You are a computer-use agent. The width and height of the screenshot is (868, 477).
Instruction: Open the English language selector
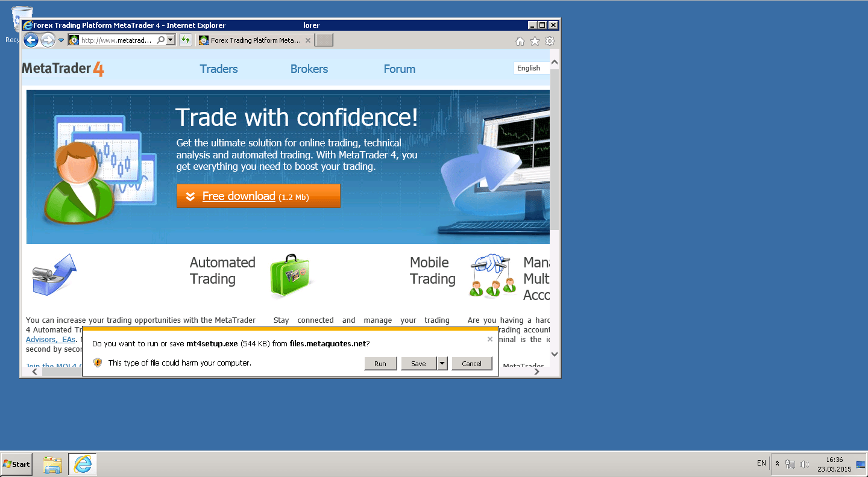(x=532, y=68)
